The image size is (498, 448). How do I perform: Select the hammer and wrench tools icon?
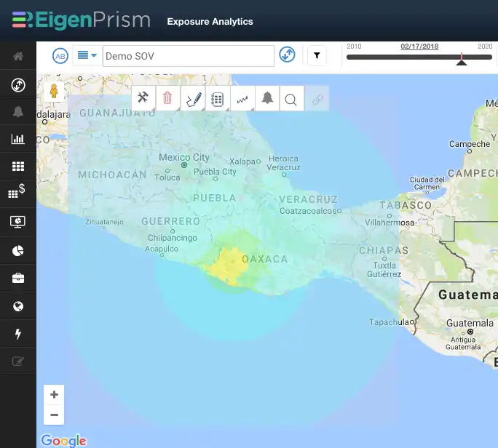tap(143, 97)
